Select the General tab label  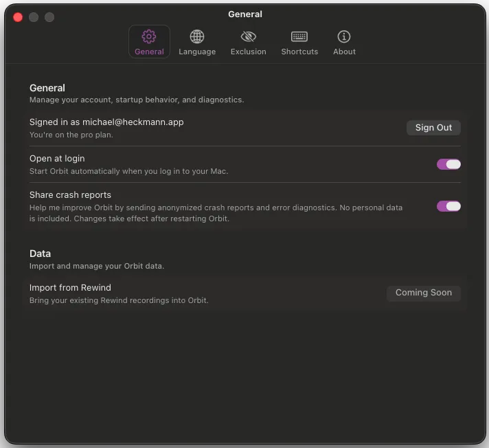149,52
